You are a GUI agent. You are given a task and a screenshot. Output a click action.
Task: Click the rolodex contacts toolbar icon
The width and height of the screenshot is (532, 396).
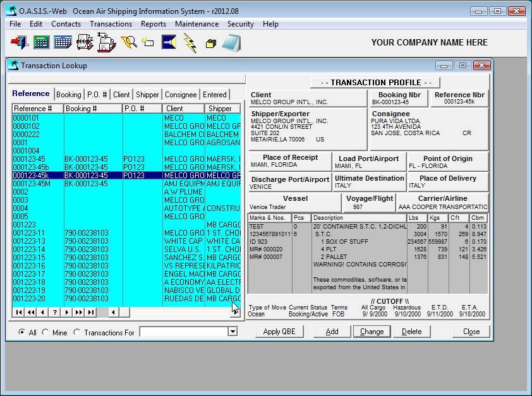[x=85, y=42]
